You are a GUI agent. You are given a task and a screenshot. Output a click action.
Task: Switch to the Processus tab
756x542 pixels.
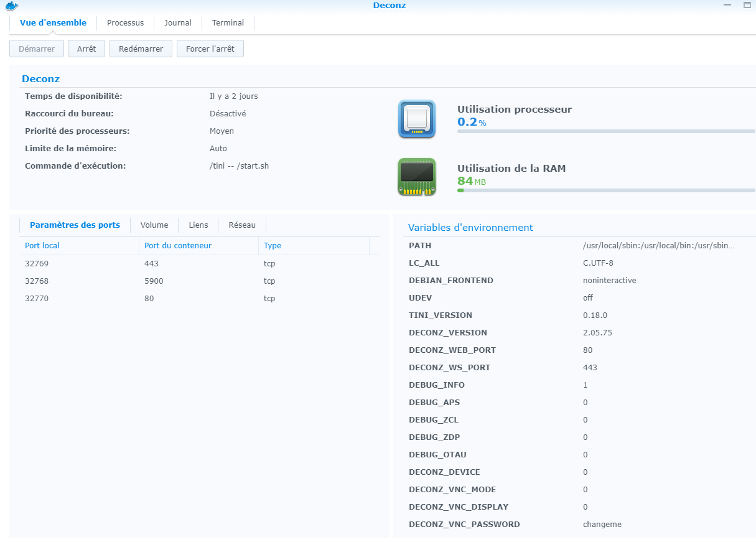coord(125,23)
